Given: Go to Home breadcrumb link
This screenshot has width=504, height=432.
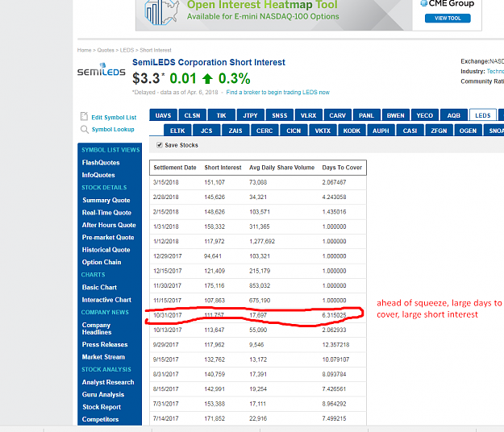Looking at the screenshot, I should click(x=84, y=50).
